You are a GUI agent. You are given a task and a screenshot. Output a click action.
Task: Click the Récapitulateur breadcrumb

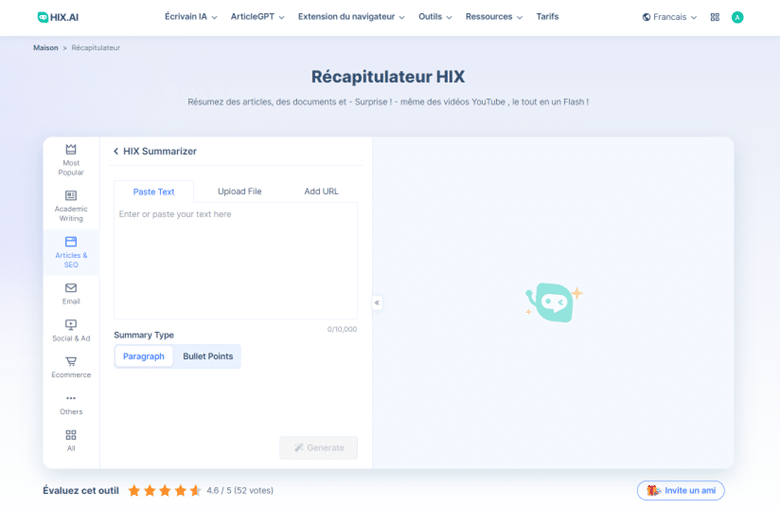[x=96, y=48]
